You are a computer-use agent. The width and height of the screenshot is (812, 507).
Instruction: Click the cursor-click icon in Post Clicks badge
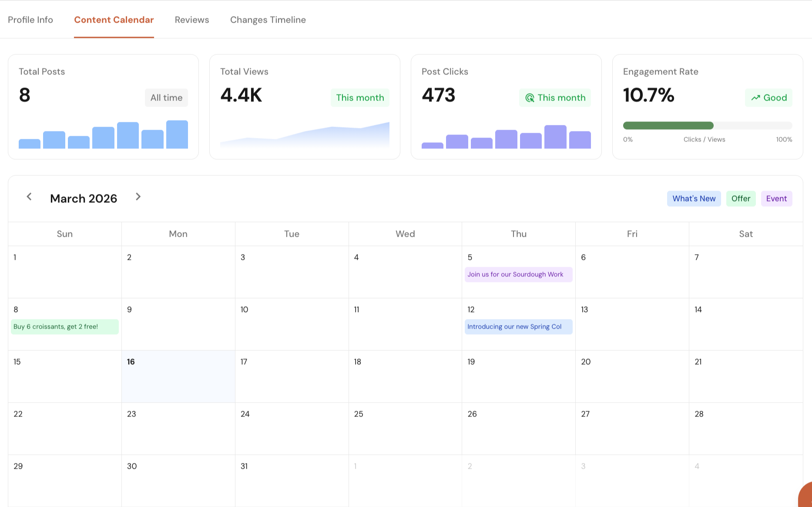[x=530, y=98]
